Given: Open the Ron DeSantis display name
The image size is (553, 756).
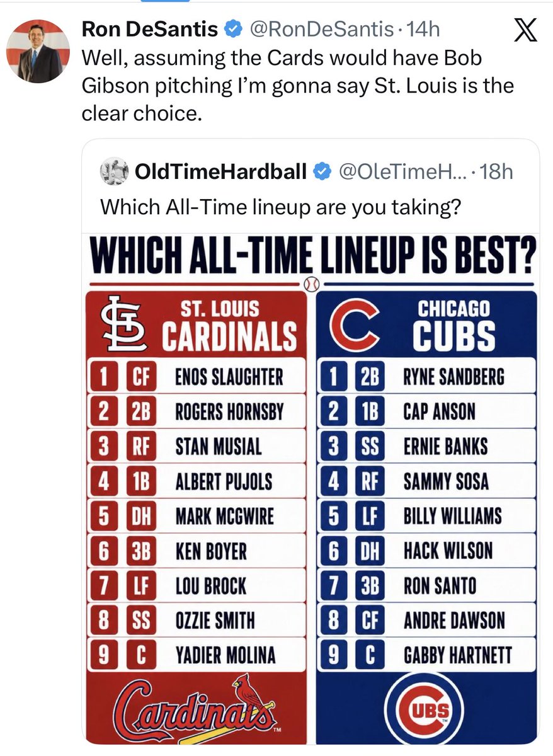Looking at the screenshot, I should point(151,30).
